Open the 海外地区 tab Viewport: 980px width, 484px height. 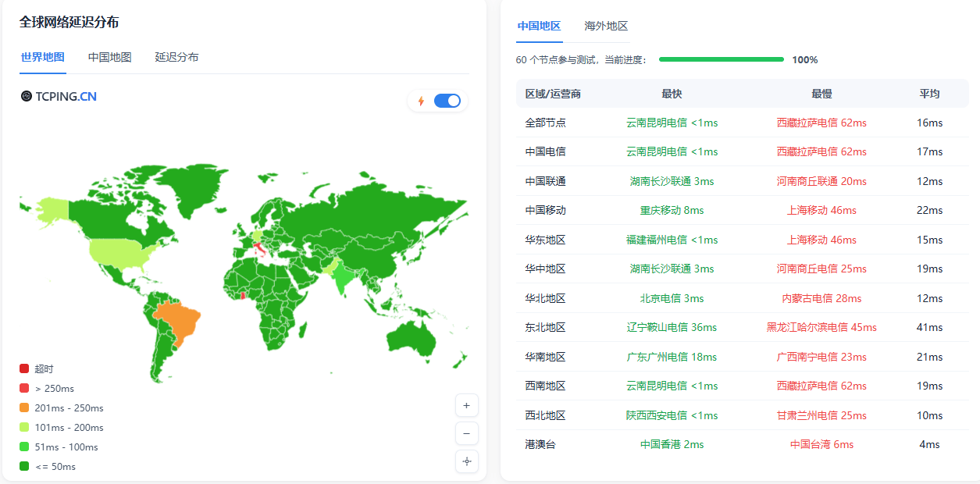click(606, 26)
